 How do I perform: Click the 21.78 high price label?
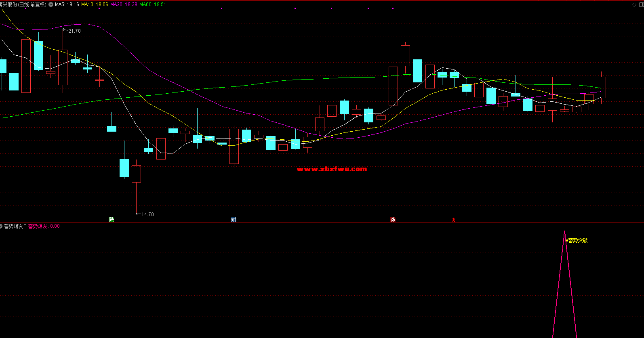point(74,31)
